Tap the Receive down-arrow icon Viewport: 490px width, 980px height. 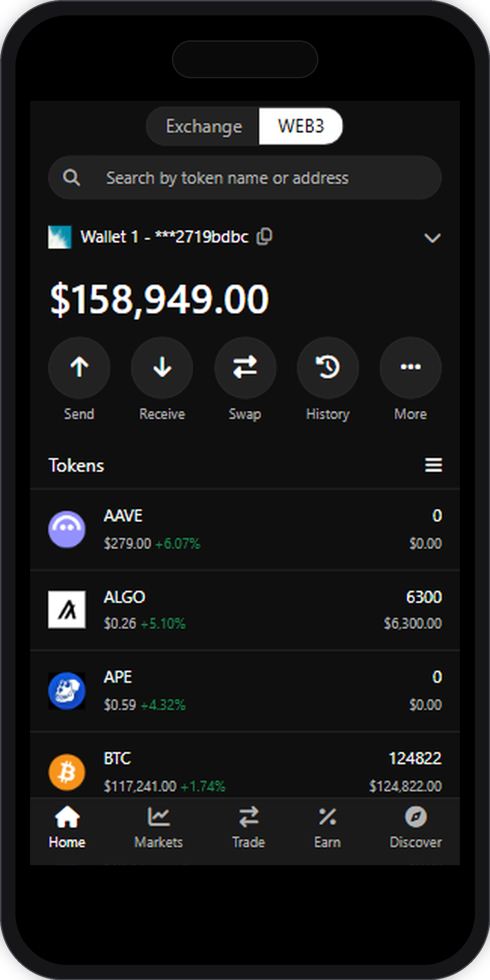coord(162,367)
